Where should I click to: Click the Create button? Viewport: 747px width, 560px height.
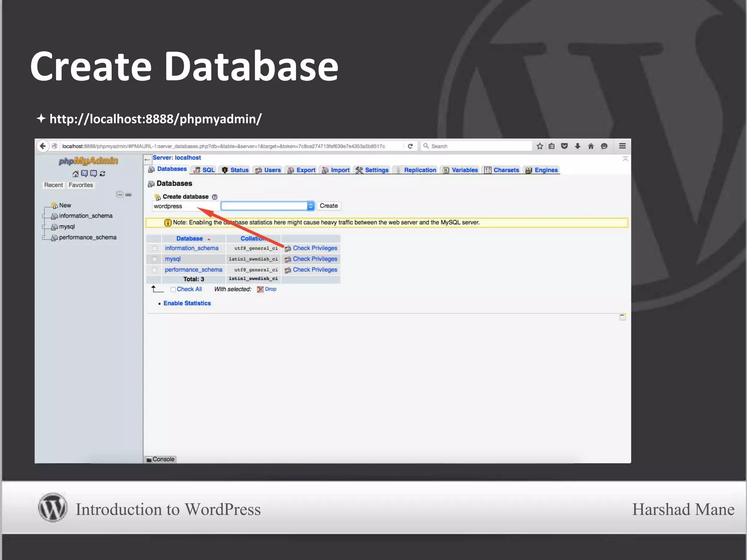coord(329,206)
